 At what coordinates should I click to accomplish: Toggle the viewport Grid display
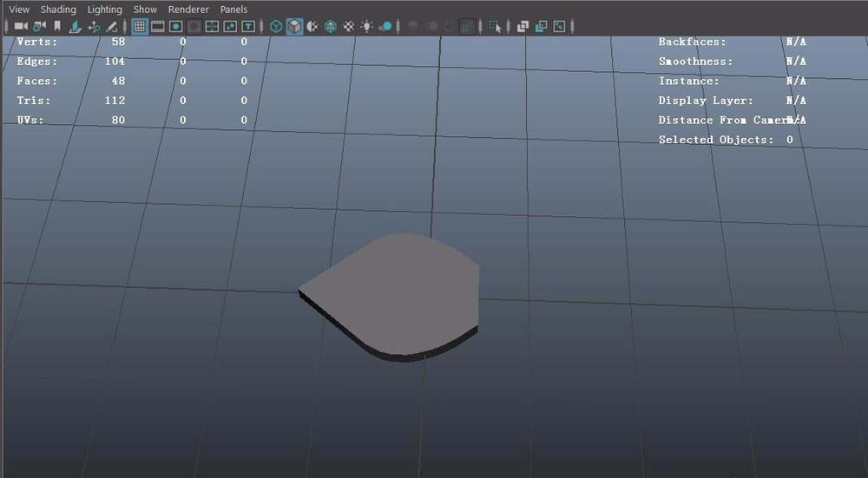[140, 26]
